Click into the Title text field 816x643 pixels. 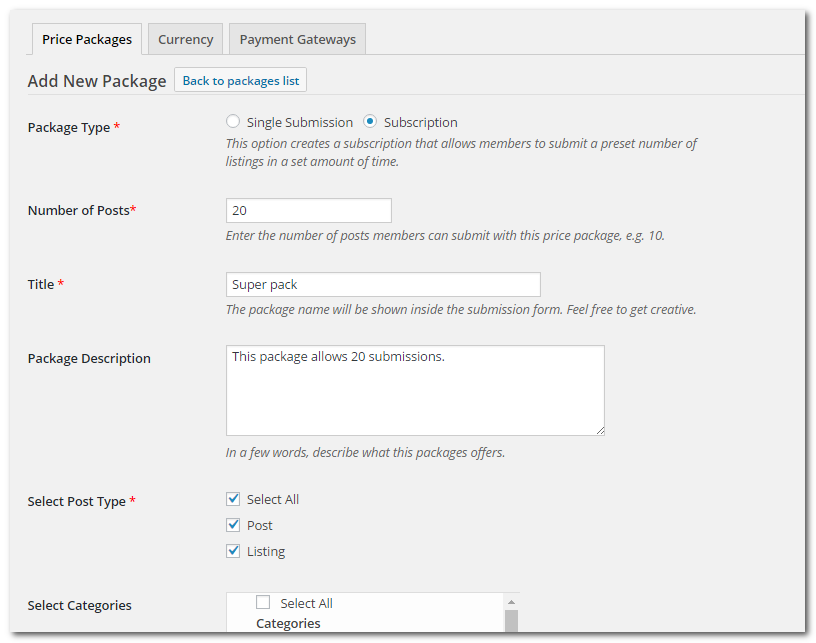coord(383,284)
